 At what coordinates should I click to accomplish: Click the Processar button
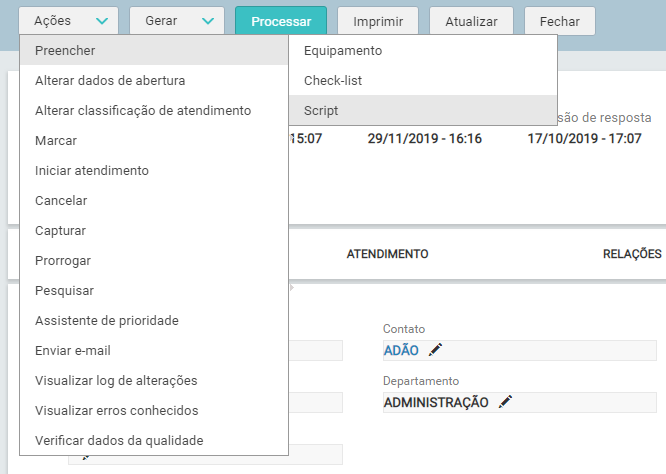tap(281, 21)
